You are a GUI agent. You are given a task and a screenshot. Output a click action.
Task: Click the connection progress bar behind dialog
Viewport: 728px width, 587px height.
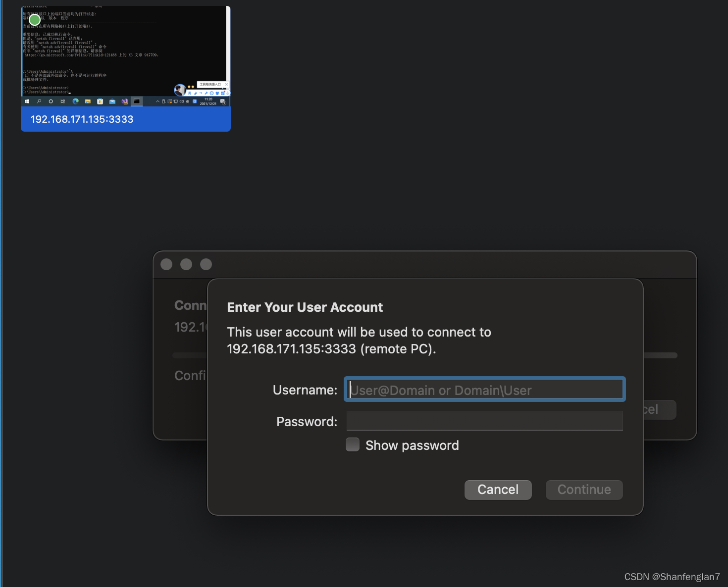click(x=661, y=355)
